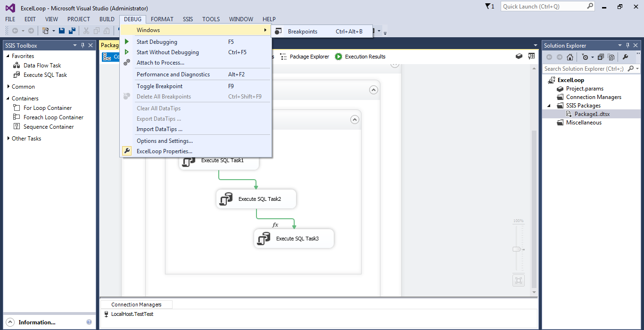644x330 pixels.
Task: Collapse the Favorites toolbox group
Action: (8, 56)
